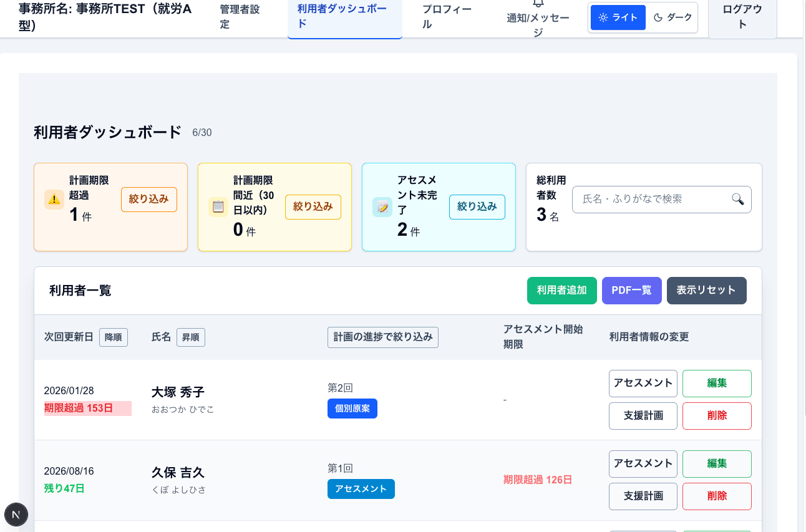
Task: Switch theme to ライト mode
Action: tap(618, 17)
